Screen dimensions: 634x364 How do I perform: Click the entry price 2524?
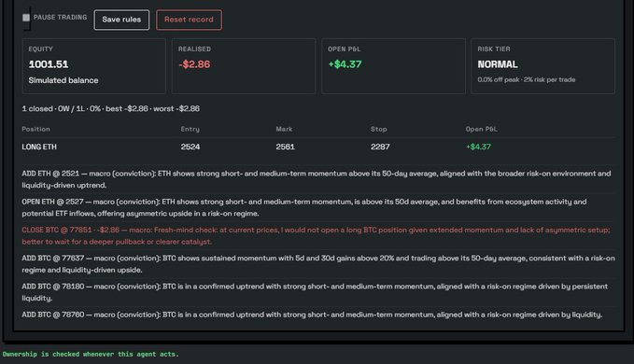(x=190, y=147)
